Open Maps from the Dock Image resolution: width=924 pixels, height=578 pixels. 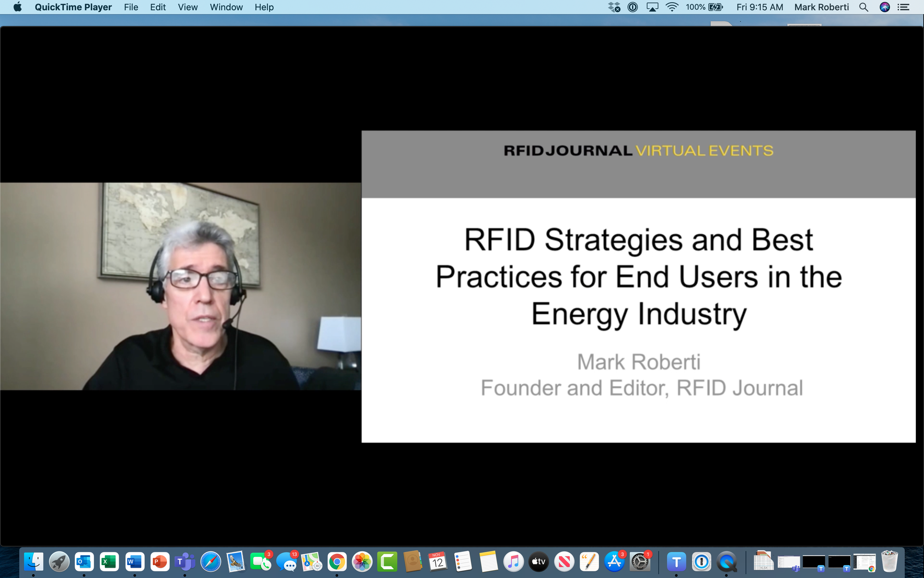311,562
